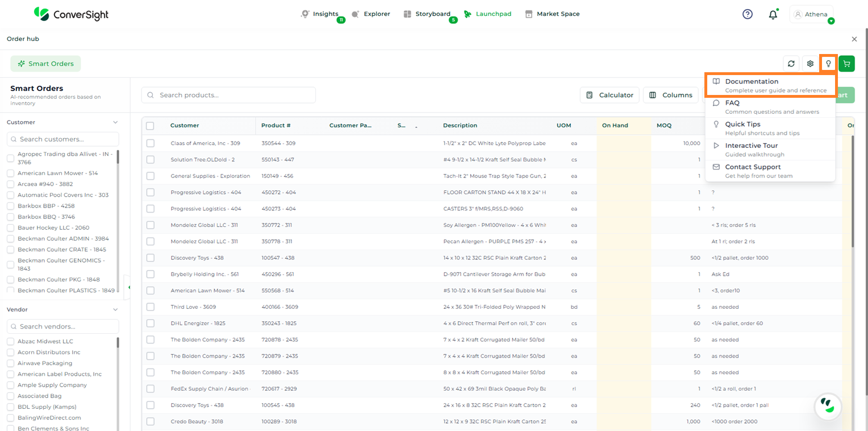Click the Calculator button

(x=610, y=95)
